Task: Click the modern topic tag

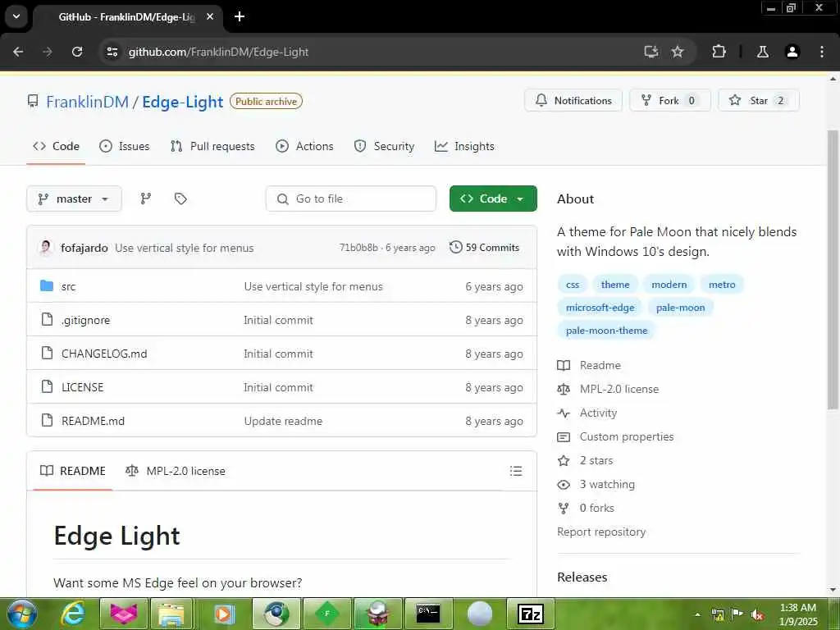Action: 669,285
